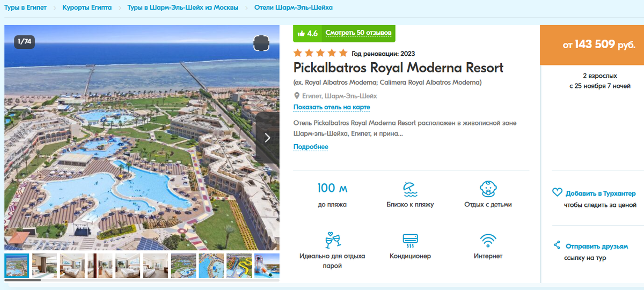Open 'Туры в Шарм-Эль-Шейх из Москвы' breadcrumb
644x290 pixels.
[183, 8]
